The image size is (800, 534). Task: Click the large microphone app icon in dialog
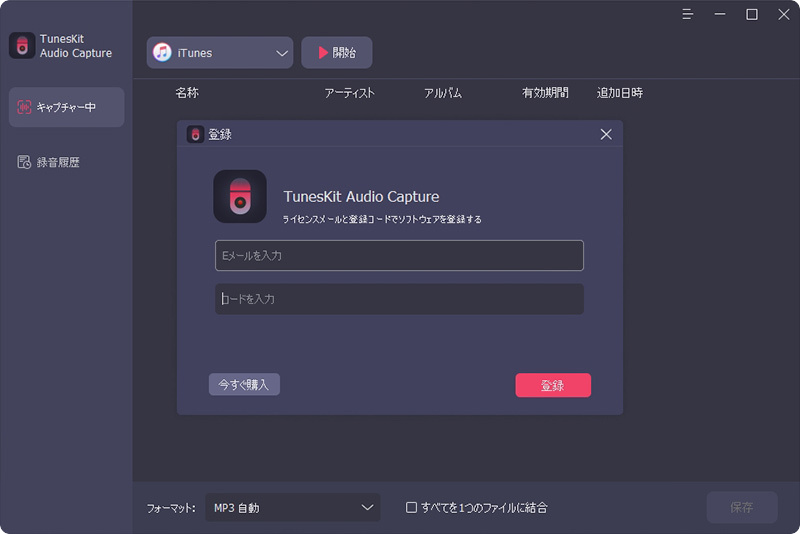point(240,196)
